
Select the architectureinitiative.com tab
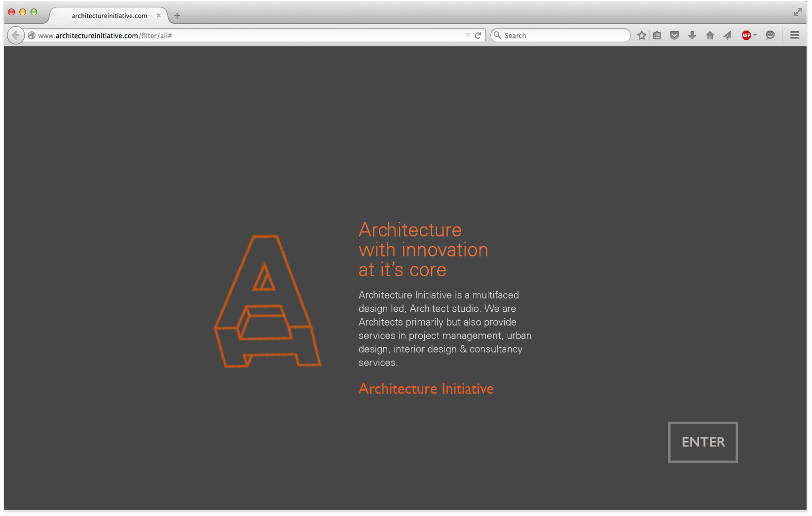[109, 16]
